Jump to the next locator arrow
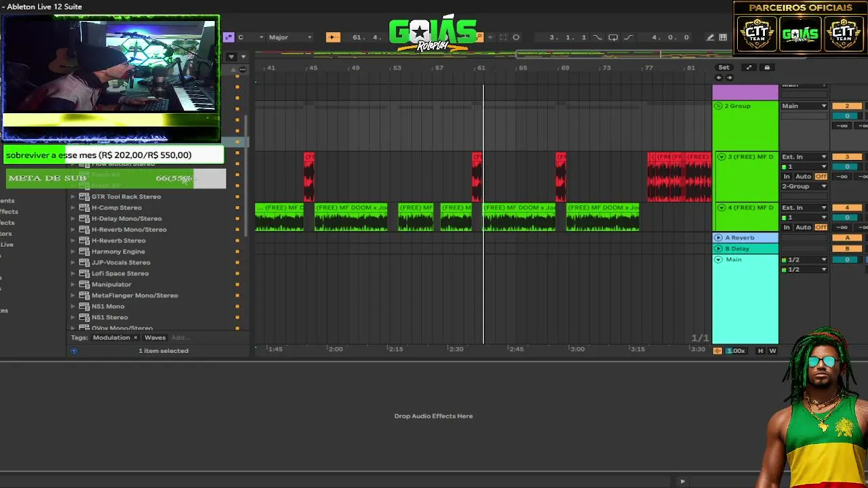The image size is (868, 488). [x=730, y=77]
